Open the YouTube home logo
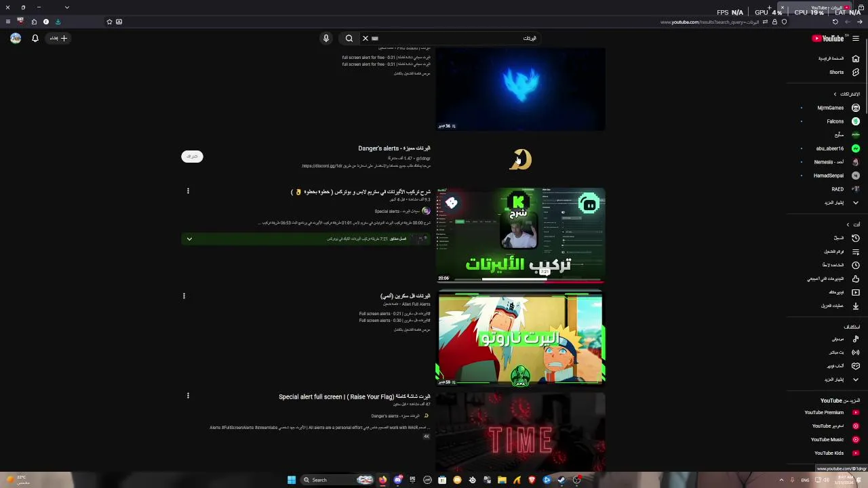868x488 pixels. tap(828, 39)
